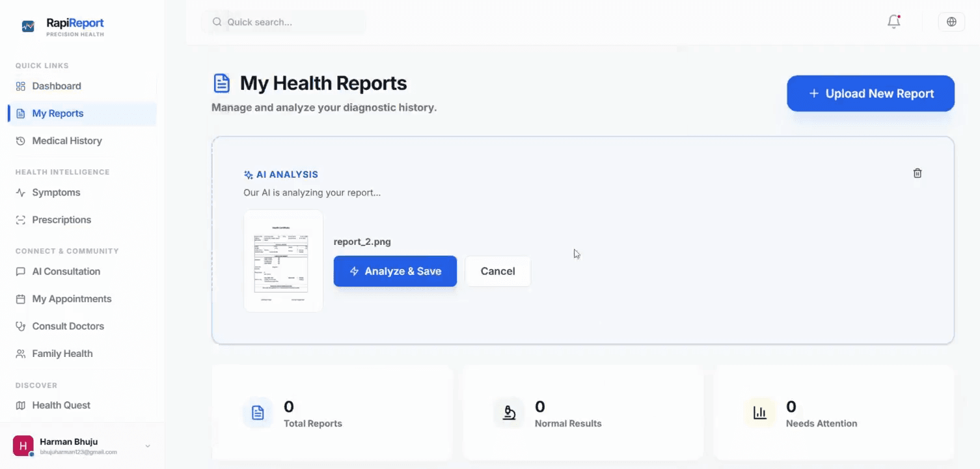Image resolution: width=980 pixels, height=469 pixels.
Task: Click the Health Quest map icon
Action: click(20, 405)
